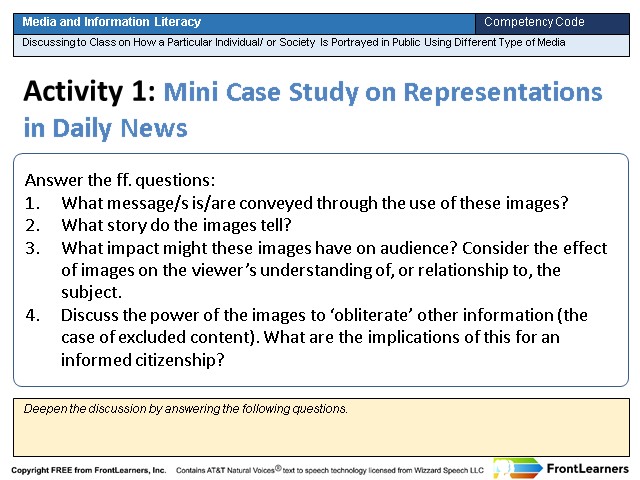Click the subtitle starting 'Discussing to Class on How'

[293, 42]
